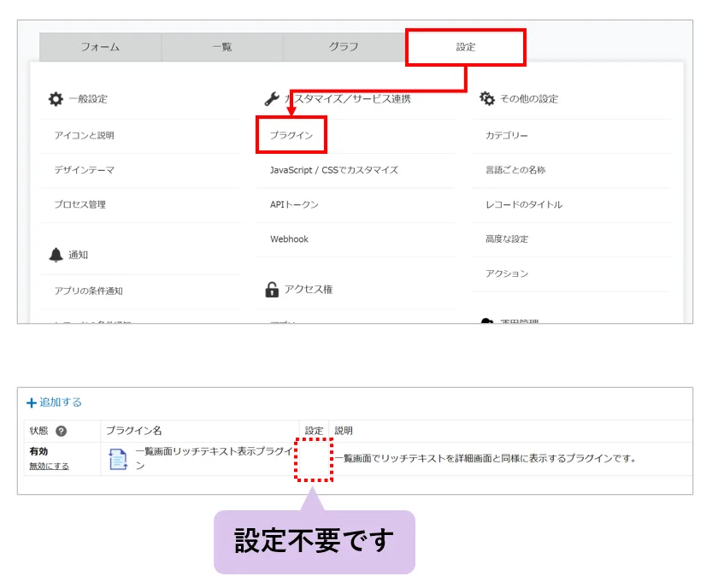Image resolution: width=718 pixels, height=588 pixels.
Task: Open アイコンと説明 settings
Action: coord(85,136)
